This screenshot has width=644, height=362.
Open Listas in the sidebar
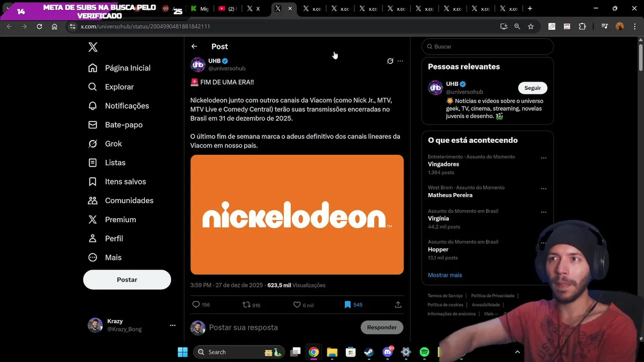pos(107,163)
